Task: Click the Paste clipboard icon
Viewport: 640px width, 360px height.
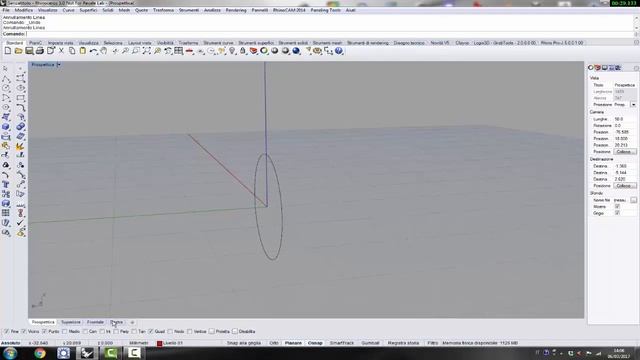Action: (x=82, y=51)
